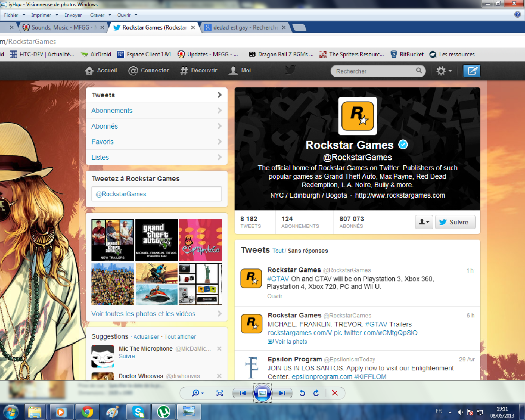
Task: Click Actualiser in Suggestions
Action: pos(146,337)
